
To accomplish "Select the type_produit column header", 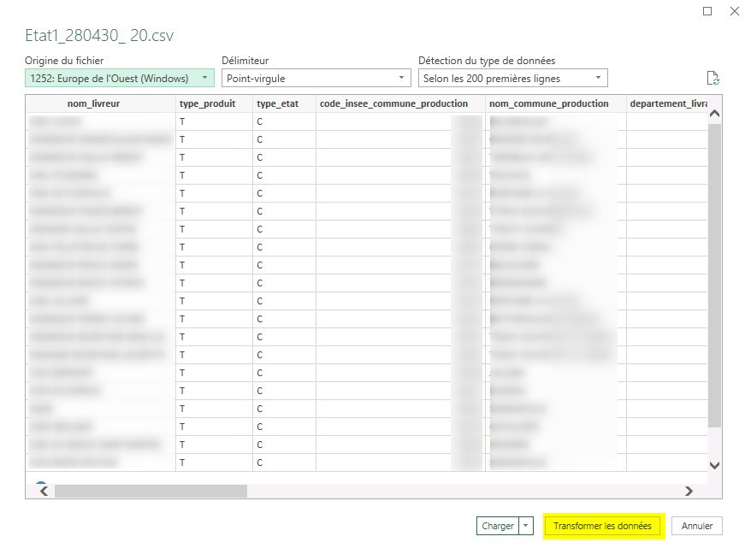I will pyautogui.click(x=214, y=103).
